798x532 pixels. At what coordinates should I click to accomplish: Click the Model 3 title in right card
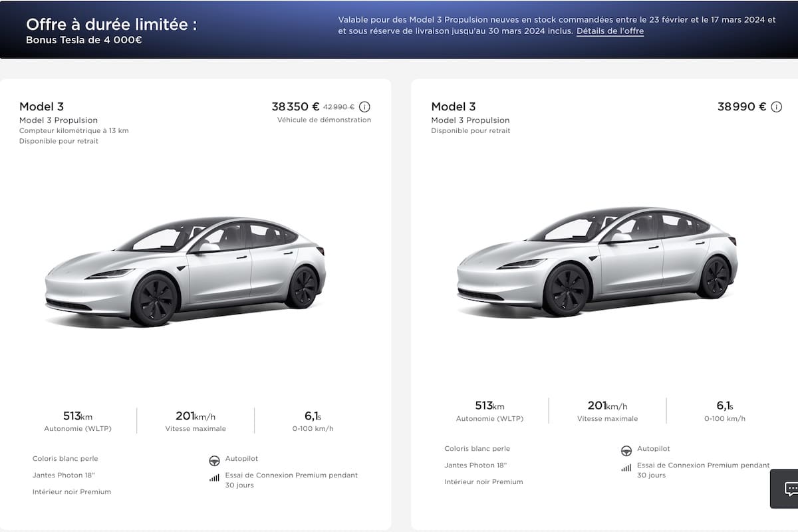click(453, 106)
